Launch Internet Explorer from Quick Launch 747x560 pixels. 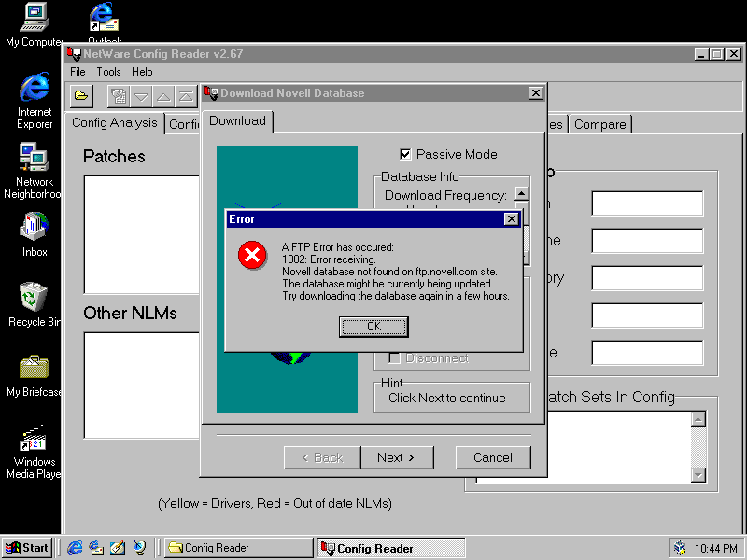[75, 548]
